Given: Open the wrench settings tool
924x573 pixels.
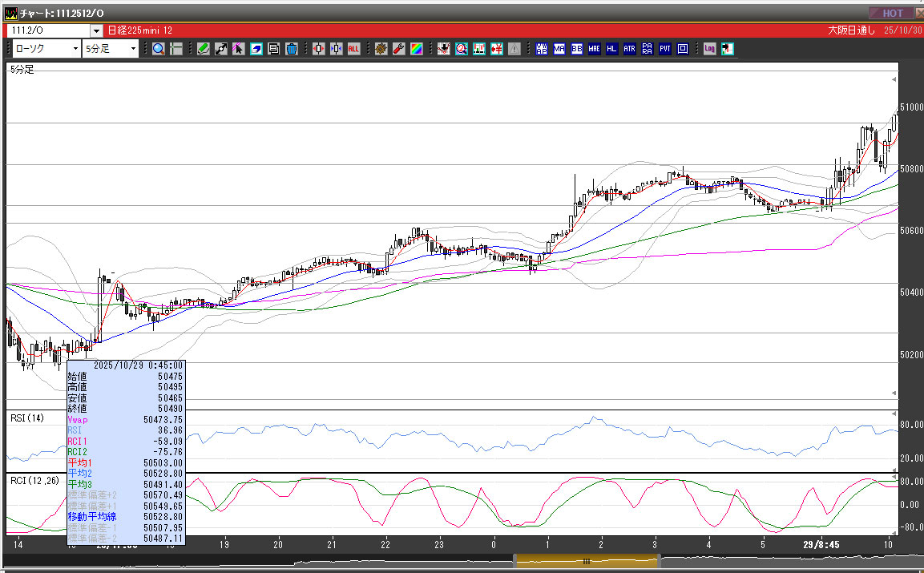Looking at the screenshot, I should (x=398, y=49).
